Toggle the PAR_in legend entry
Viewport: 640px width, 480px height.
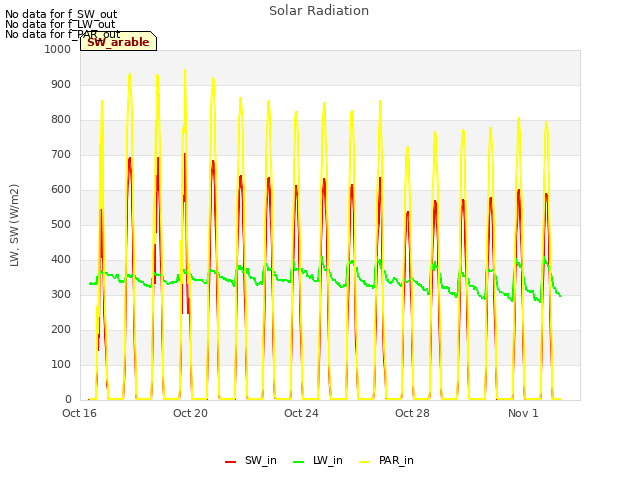(386, 460)
